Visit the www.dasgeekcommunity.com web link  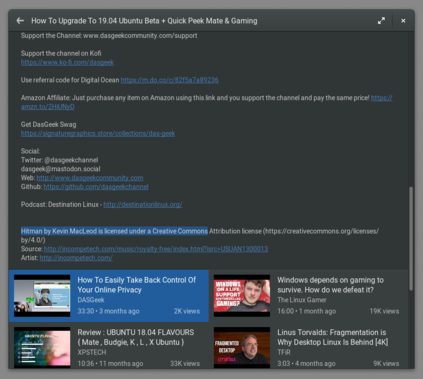(x=90, y=178)
